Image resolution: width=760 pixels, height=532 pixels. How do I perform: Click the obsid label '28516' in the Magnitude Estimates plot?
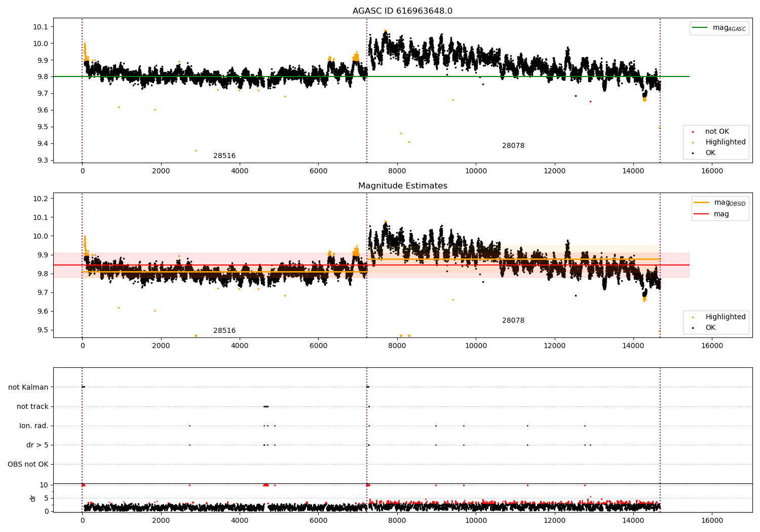224,331
